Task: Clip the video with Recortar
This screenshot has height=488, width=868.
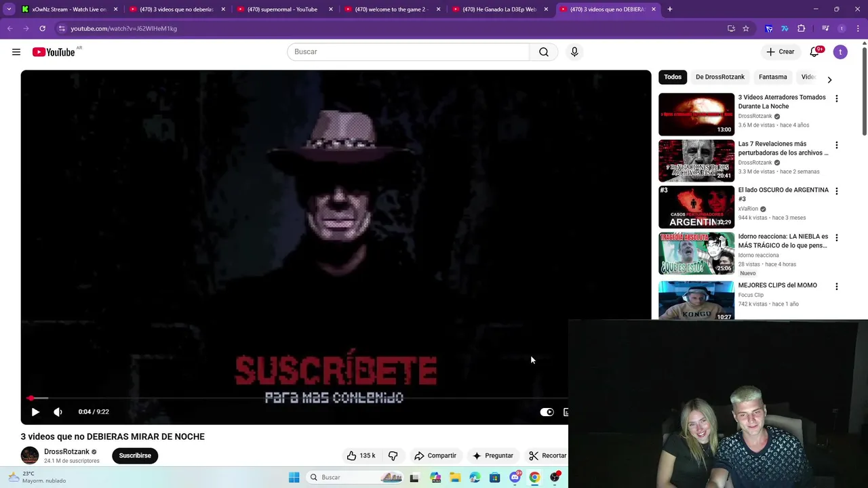Action: 547,455
